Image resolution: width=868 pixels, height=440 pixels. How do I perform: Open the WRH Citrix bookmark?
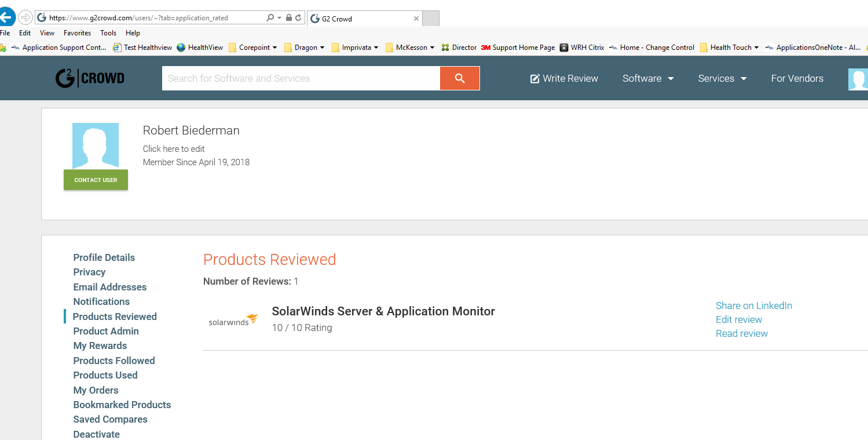[582, 48]
